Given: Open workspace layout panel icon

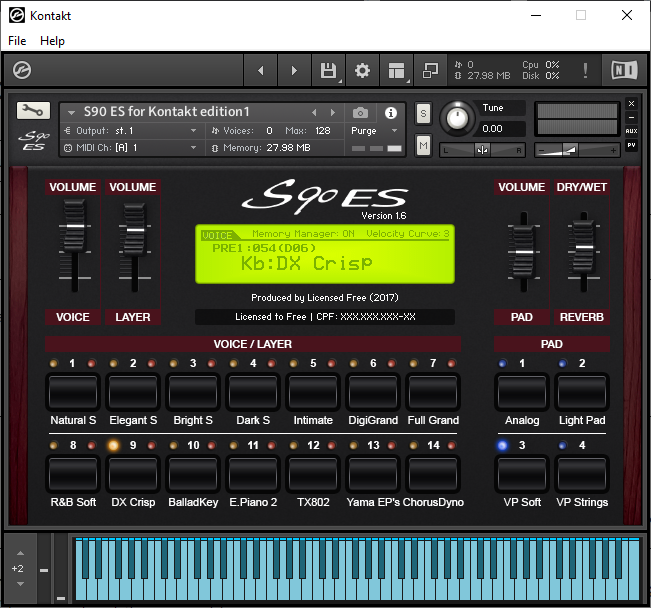Looking at the screenshot, I should pyautogui.click(x=396, y=71).
